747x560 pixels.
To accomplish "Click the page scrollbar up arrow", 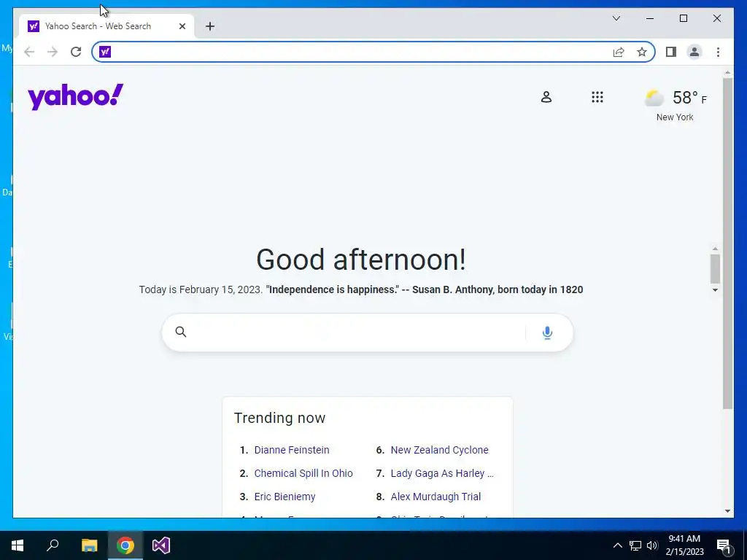I will (x=727, y=73).
